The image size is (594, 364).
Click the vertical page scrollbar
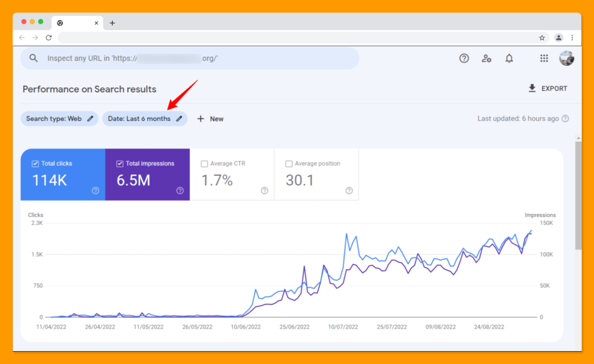click(578, 194)
